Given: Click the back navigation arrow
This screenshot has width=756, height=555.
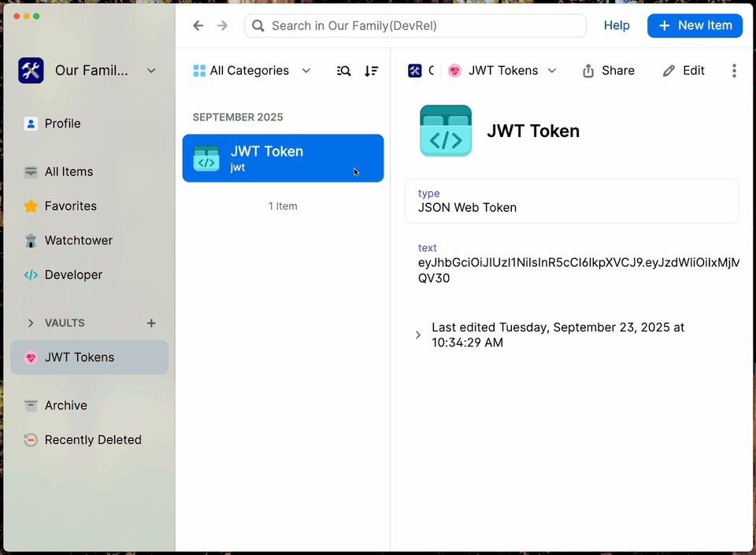Looking at the screenshot, I should coord(198,26).
